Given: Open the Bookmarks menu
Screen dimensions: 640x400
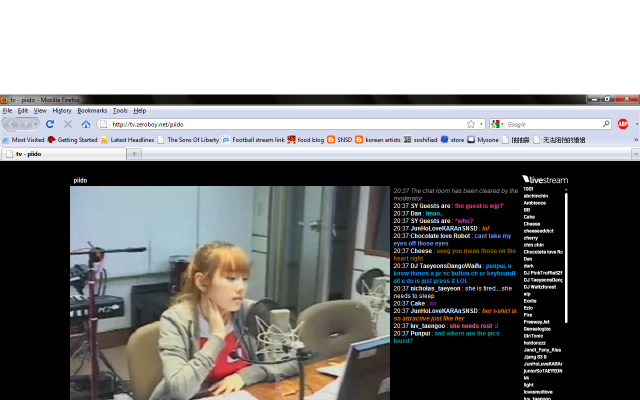Looking at the screenshot, I should coord(92,110).
